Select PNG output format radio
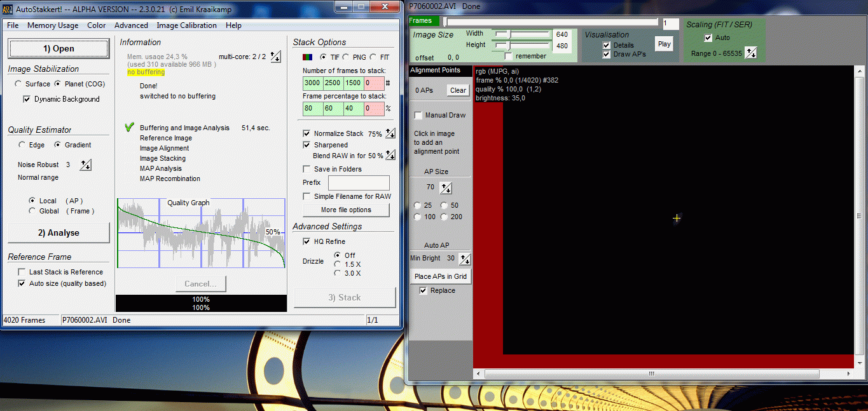 point(345,57)
